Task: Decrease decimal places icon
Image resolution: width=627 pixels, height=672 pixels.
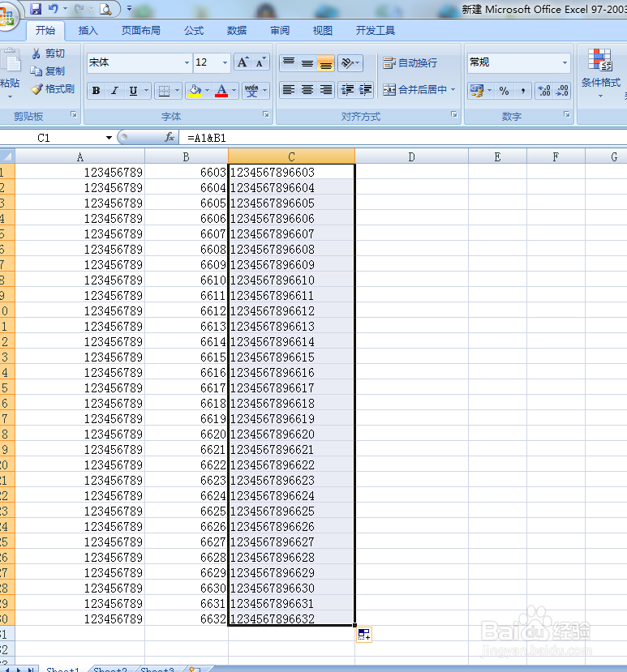Action: click(x=562, y=91)
